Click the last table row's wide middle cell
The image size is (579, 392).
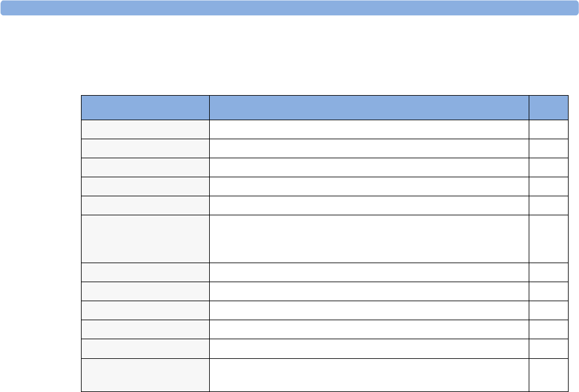pos(369,375)
